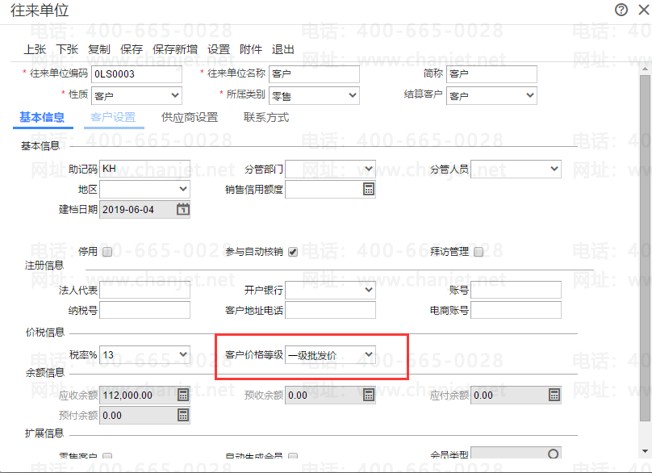Screen dimensions: 652x473
Task: Click the 法人代表 input field
Action: [x=144, y=290]
